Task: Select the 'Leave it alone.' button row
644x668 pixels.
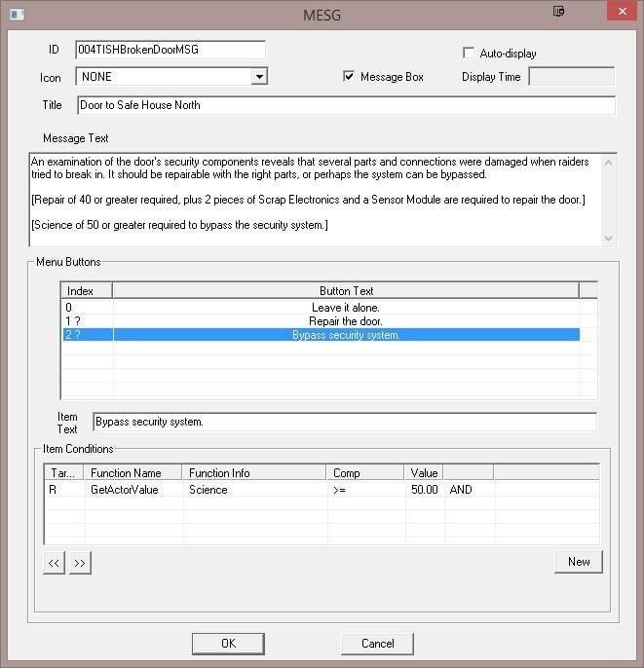Action: point(345,308)
